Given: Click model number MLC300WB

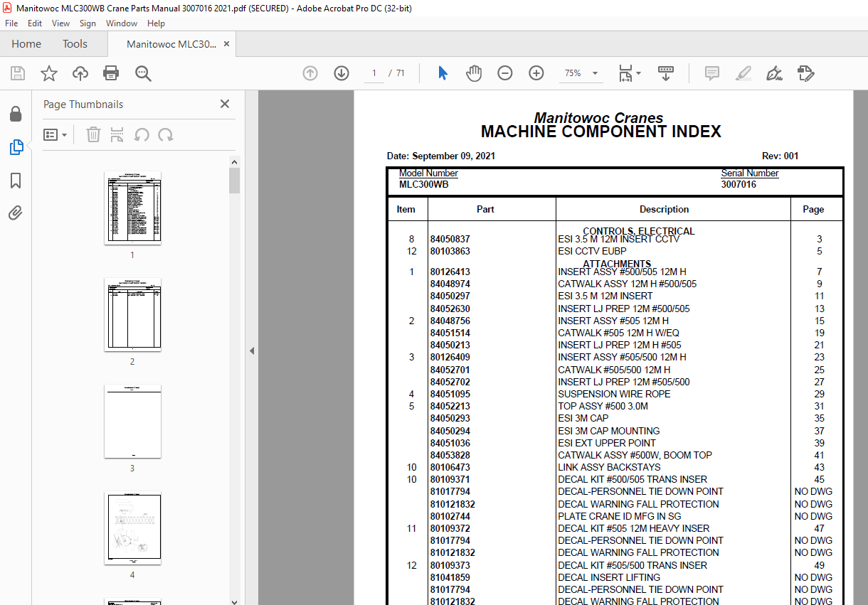Looking at the screenshot, I should tap(424, 185).
